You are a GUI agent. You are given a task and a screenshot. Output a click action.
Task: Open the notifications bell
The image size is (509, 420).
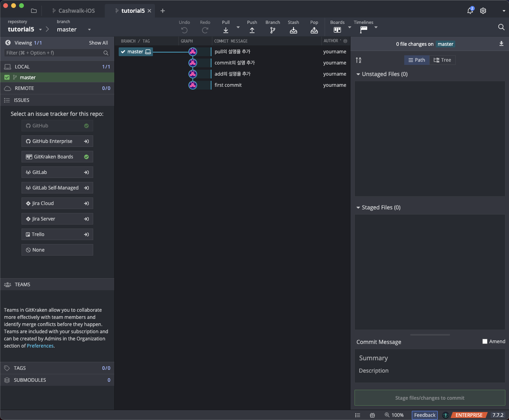(x=470, y=11)
